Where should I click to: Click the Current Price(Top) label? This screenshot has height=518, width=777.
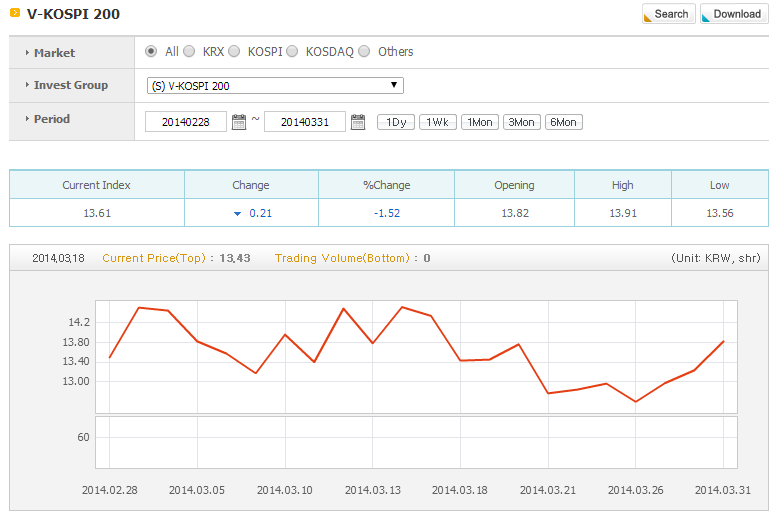point(154,258)
